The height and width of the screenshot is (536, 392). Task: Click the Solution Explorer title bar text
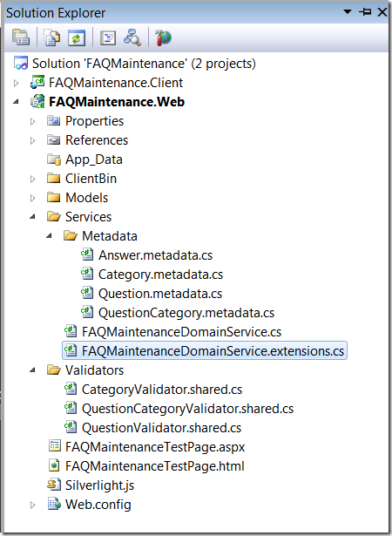click(56, 13)
